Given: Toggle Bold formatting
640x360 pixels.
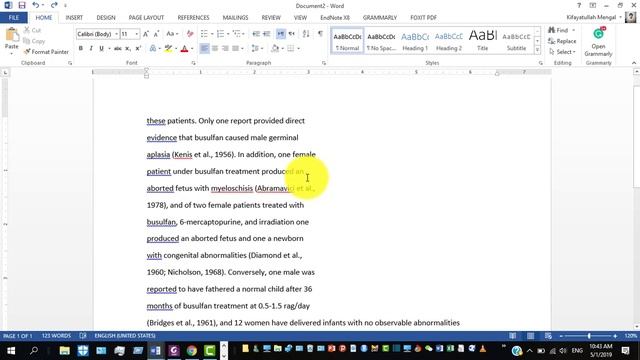Looking at the screenshot, I should tap(81, 49).
